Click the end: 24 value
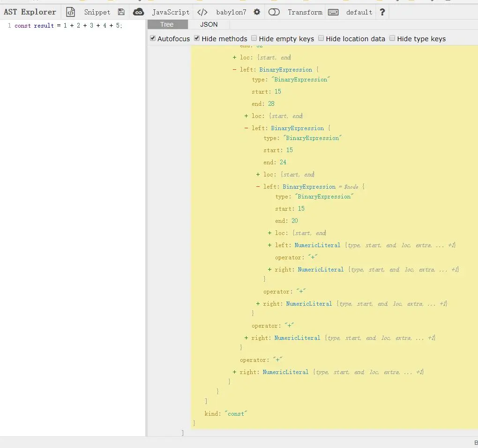The height and width of the screenshot is (448, 478). (283, 162)
